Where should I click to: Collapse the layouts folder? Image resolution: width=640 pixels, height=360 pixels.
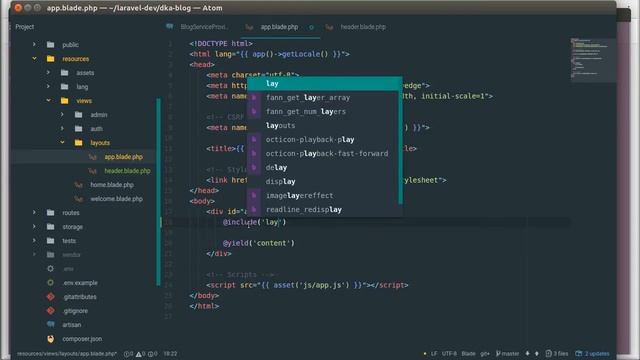(x=62, y=142)
